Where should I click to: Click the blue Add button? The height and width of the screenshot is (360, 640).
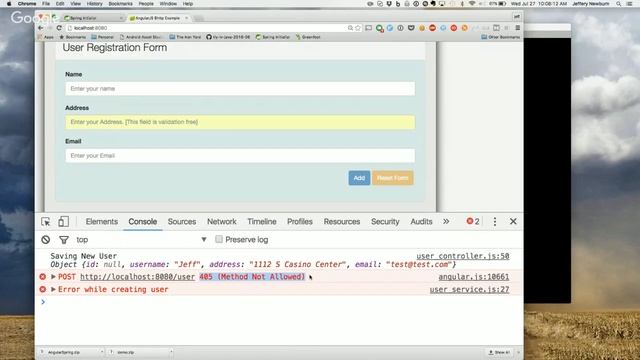pos(359,178)
